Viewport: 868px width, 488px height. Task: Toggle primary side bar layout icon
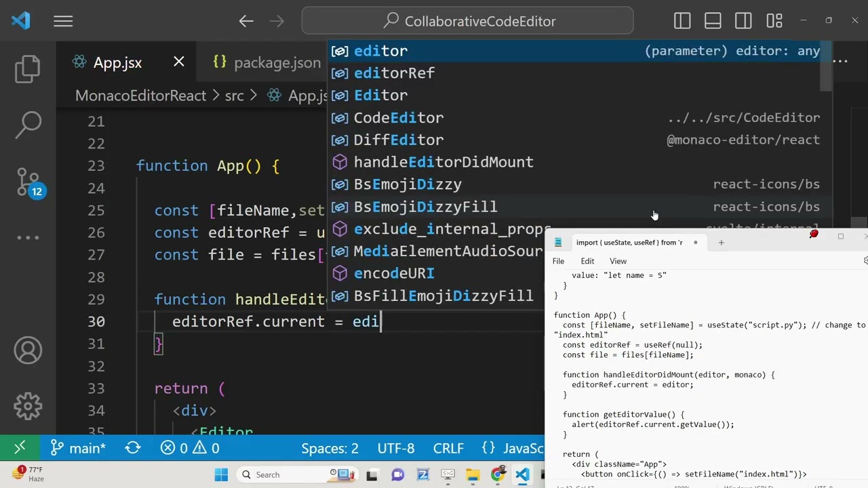coord(682,21)
